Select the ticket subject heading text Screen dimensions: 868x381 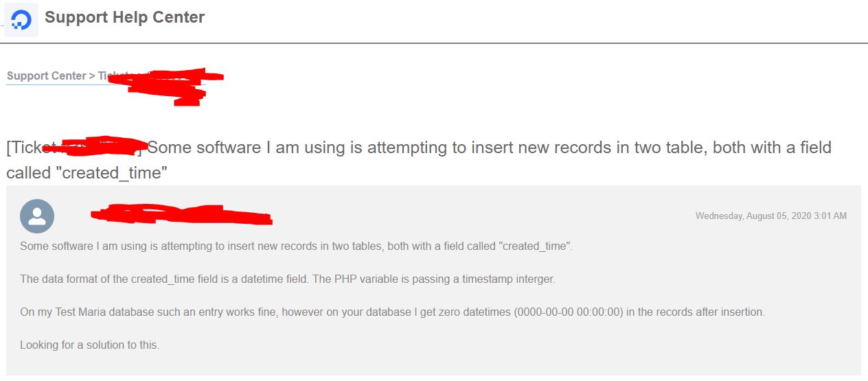coord(419,160)
